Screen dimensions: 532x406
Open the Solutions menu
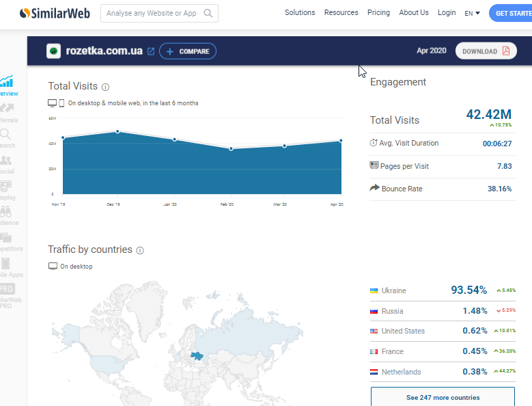click(300, 12)
